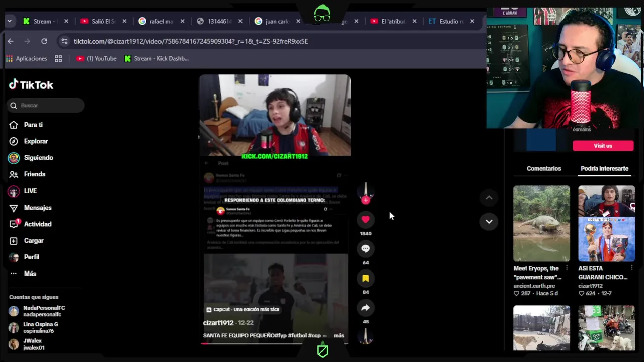Open site info icon in address bar

(x=64, y=41)
